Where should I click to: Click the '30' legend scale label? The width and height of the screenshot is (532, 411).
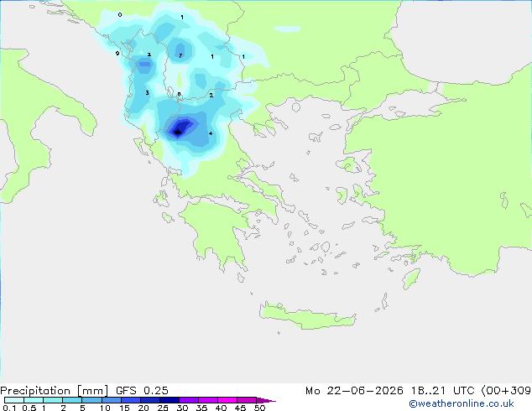183,408
